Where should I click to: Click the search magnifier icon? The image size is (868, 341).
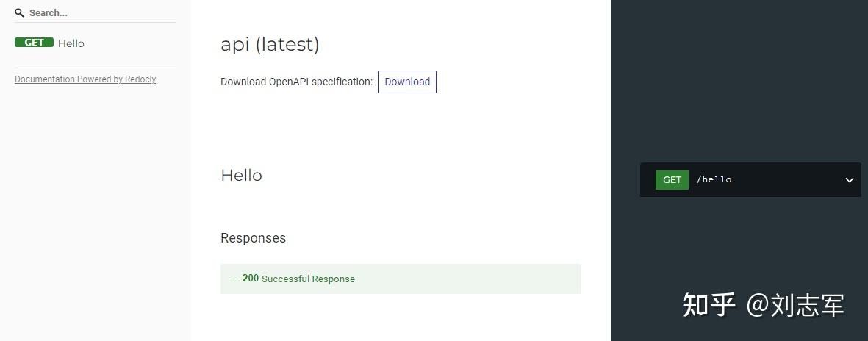click(x=19, y=12)
